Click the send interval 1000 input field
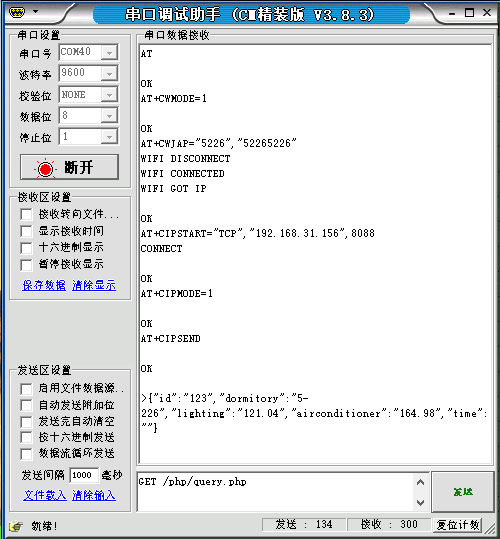Screen dimensions: 500x539 pos(84,475)
